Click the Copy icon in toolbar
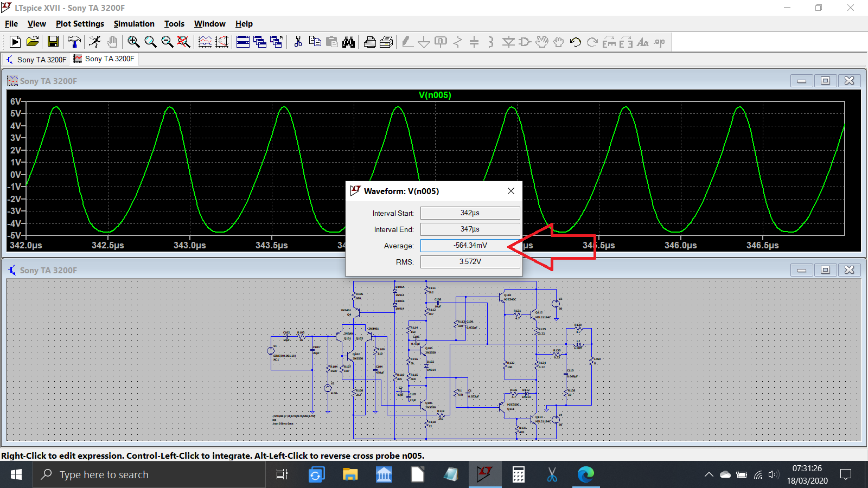This screenshot has height=488, width=868. 315,42
